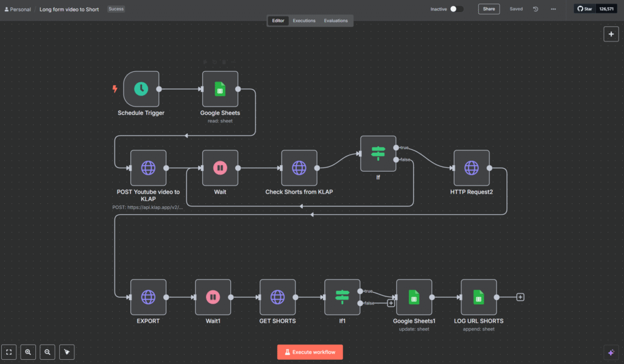Toggle the Inactive workflow switch
Image resolution: width=624 pixels, height=364 pixels.
point(456,9)
